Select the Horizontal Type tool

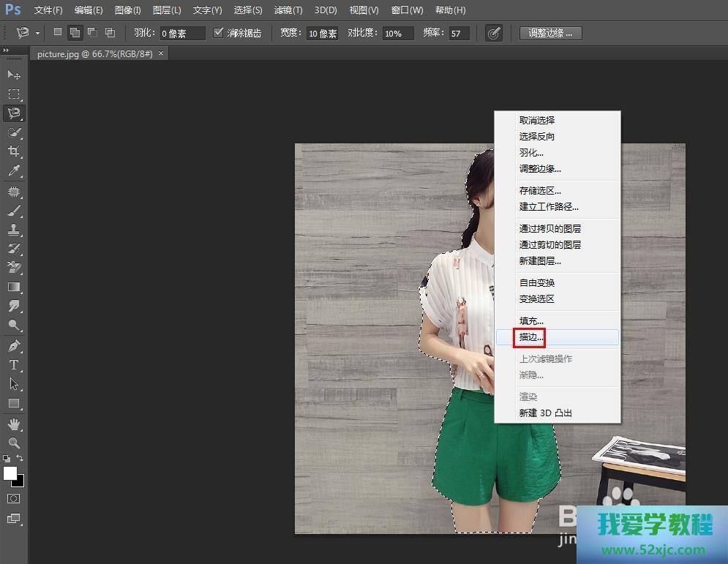[x=13, y=365]
